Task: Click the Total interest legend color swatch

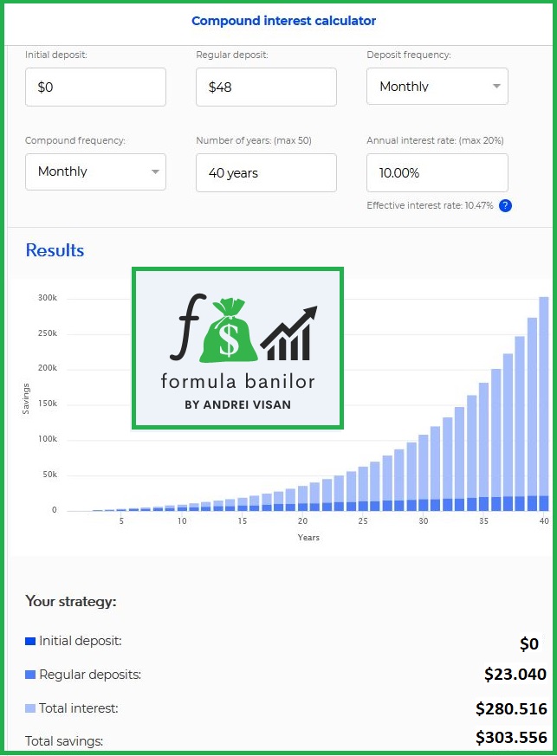Action: pos(30,708)
